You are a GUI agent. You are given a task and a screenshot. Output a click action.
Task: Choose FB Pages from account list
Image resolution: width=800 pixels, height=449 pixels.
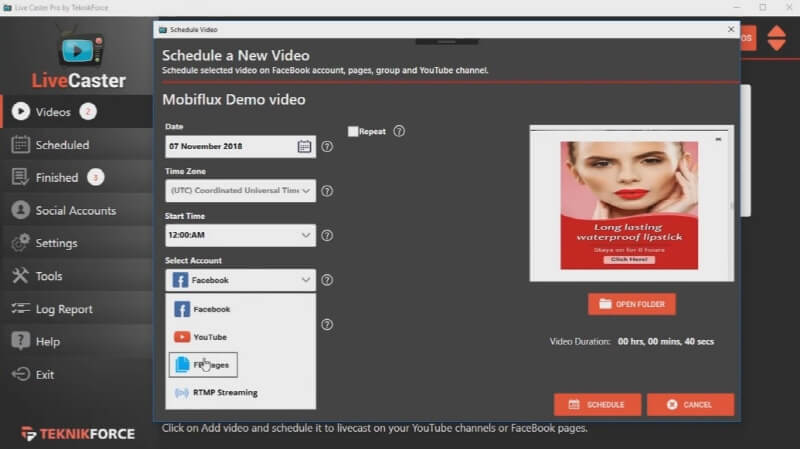point(203,365)
